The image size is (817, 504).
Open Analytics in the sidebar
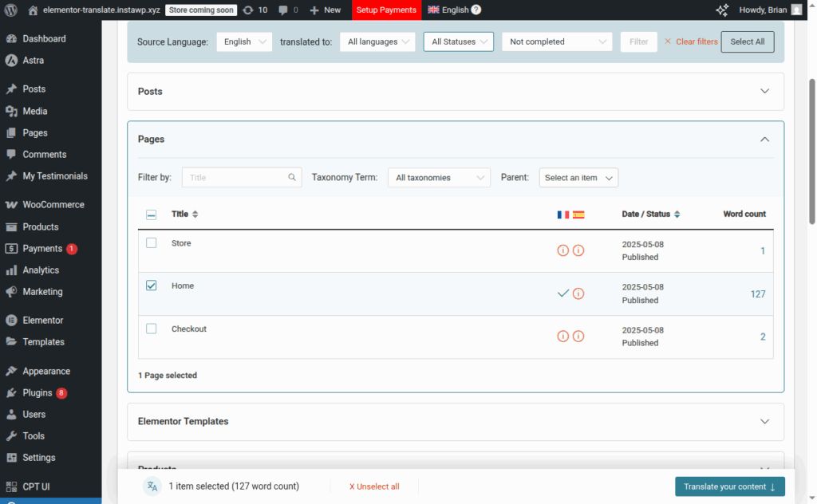[41, 270]
